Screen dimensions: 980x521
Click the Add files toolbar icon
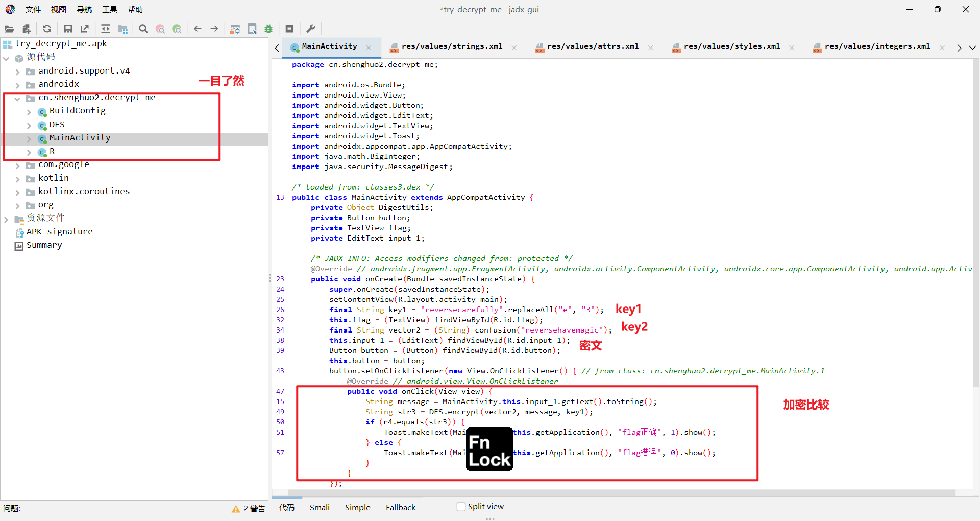click(27, 29)
